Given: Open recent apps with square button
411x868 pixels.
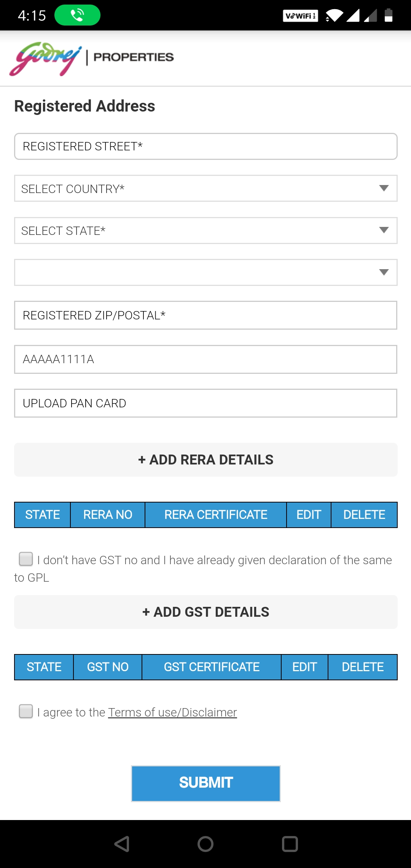Looking at the screenshot, I should (290, 844).
